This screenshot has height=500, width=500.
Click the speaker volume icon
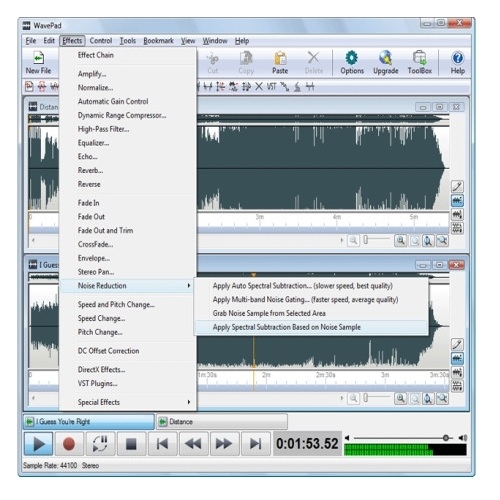[x=462, y=438]
